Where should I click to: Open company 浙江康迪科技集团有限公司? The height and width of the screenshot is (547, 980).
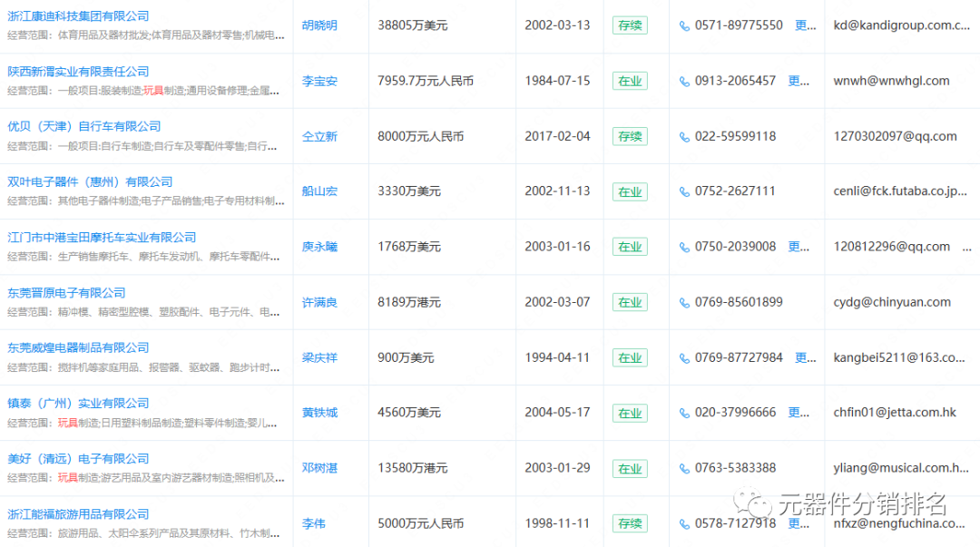pyautogui.click(x=78, y=16)
